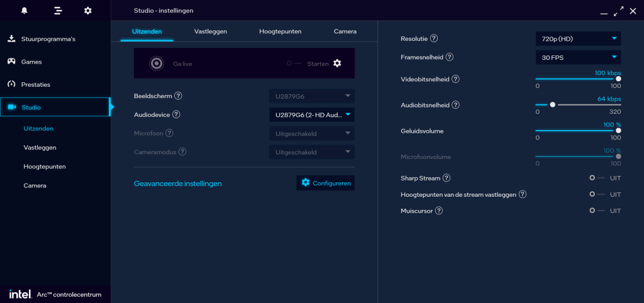Select Studio in the sidebar
Image resolution: width=644 pixels, height=303 pixels.
(x=55, y=107)
